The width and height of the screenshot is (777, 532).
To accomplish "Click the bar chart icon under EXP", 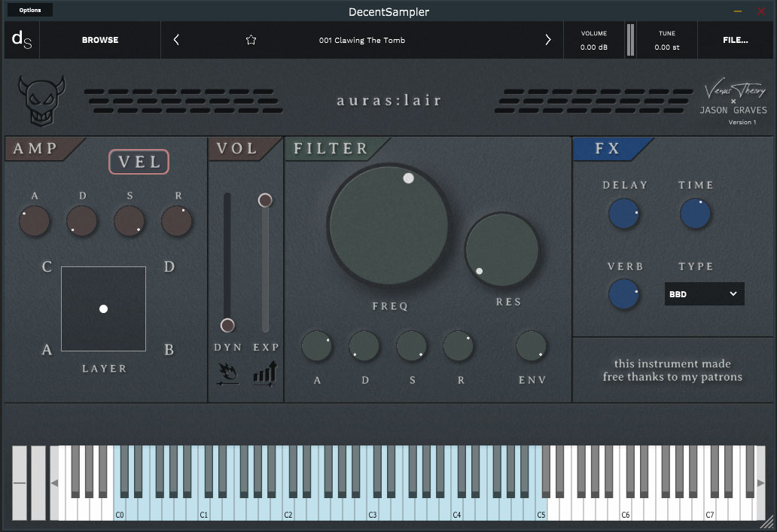I will point(266,374).
